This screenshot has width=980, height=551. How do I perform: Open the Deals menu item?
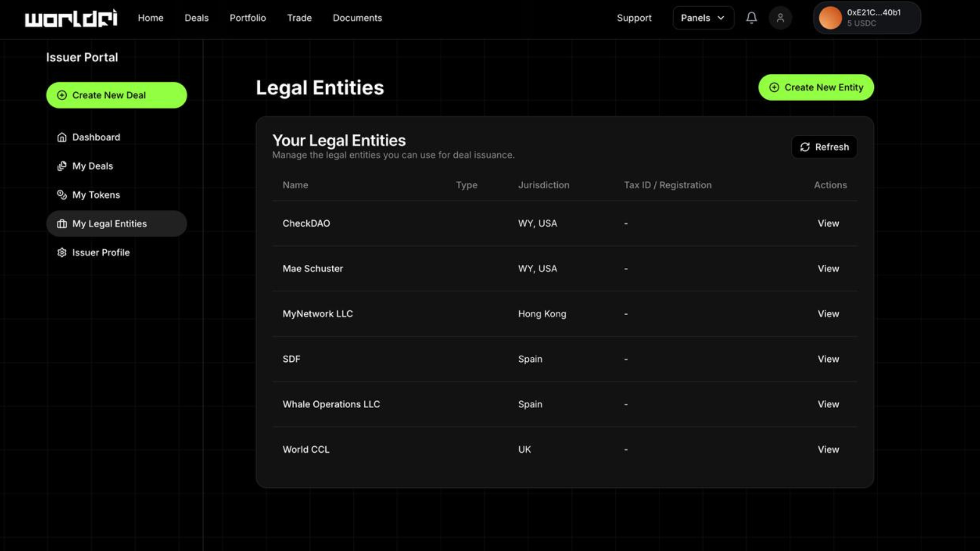(x=197, y=18)
